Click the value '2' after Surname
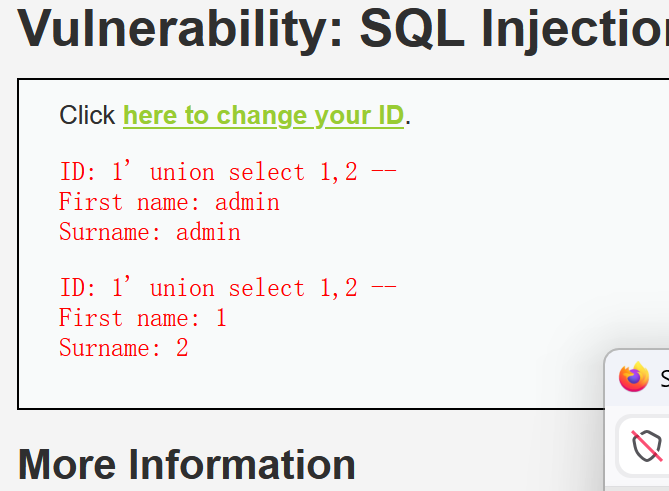The image size is (669, 491). tap(182, 348)
